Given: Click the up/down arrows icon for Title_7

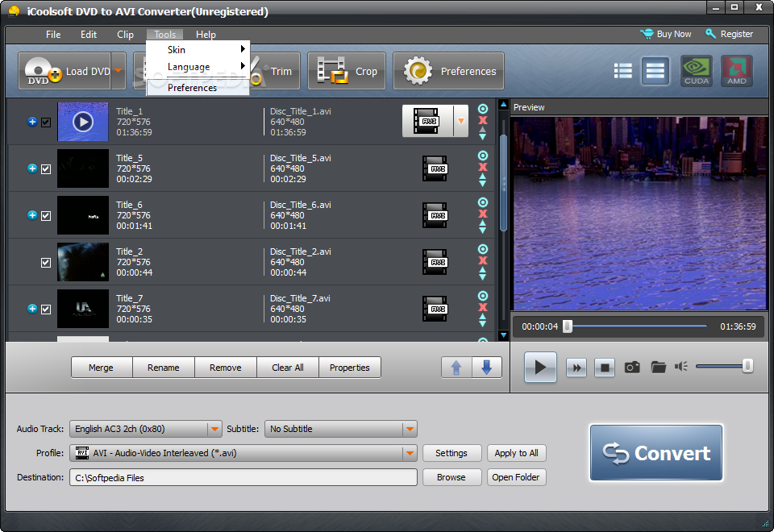Looking at the screenshot, I should click(x=483, y=321).
